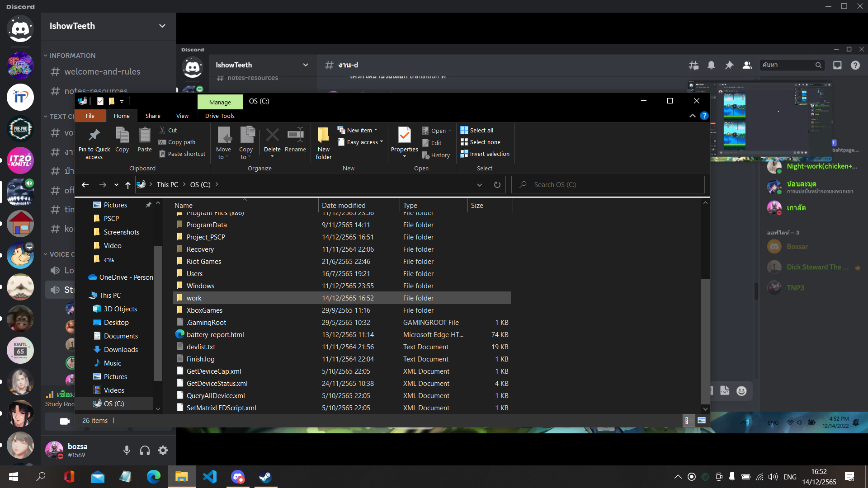Open the Properties of the selected item
Viewport: 868px width, 488px height.
pyautogui.click(x=404, y=136)
